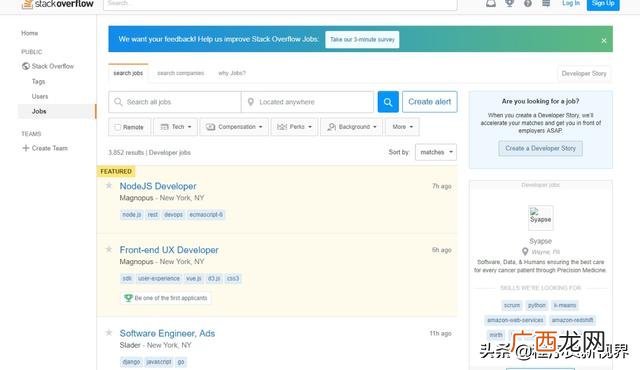Image resolution: width=640 pixels, height=370 pixels.
Task: Click the rest tag
Action: tap(153, 215)
